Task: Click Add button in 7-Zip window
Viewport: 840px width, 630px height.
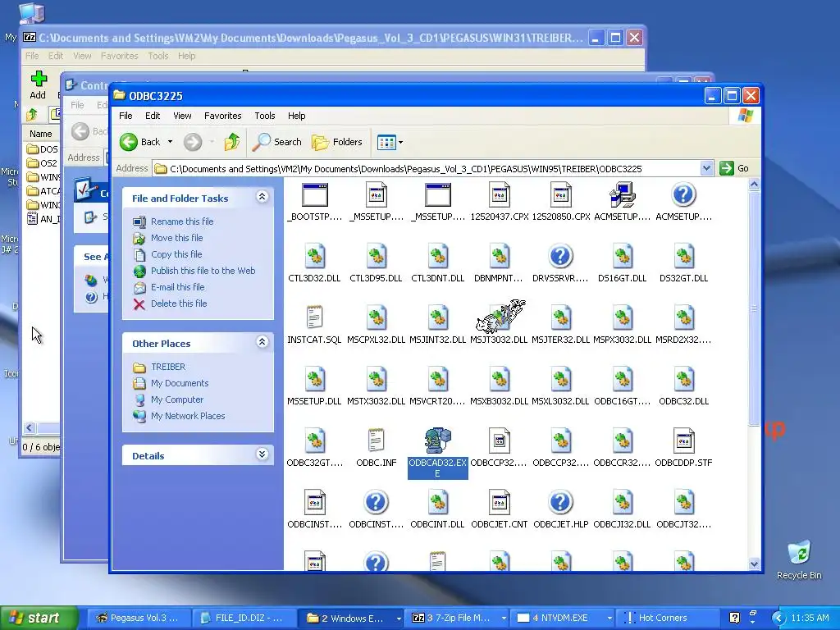Action: 38,84
